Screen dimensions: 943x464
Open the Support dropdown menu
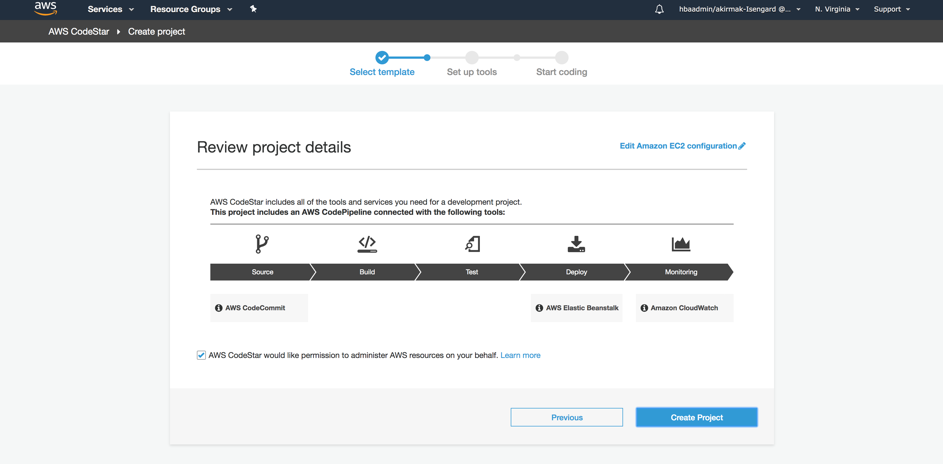pyautogui.click(x=892, y=9)
